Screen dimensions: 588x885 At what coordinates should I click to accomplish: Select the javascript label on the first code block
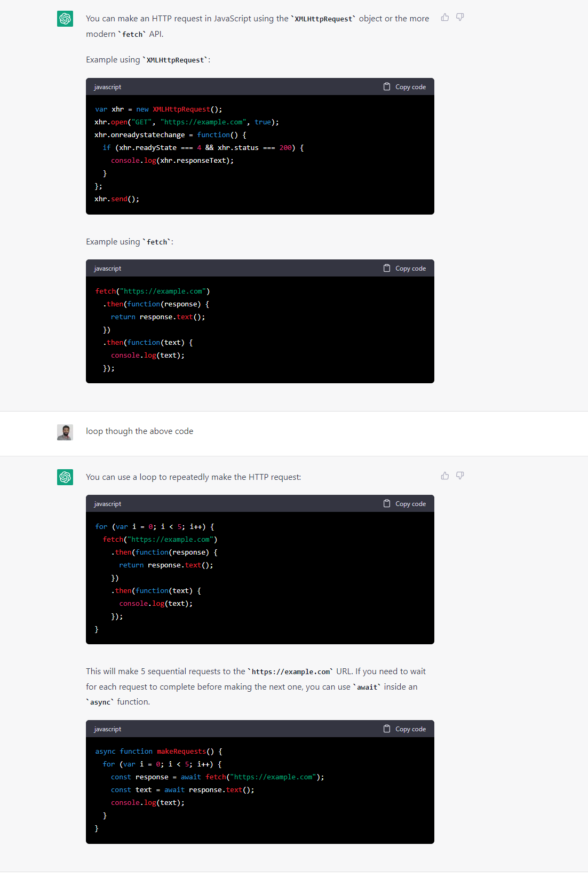coord(107,86)
